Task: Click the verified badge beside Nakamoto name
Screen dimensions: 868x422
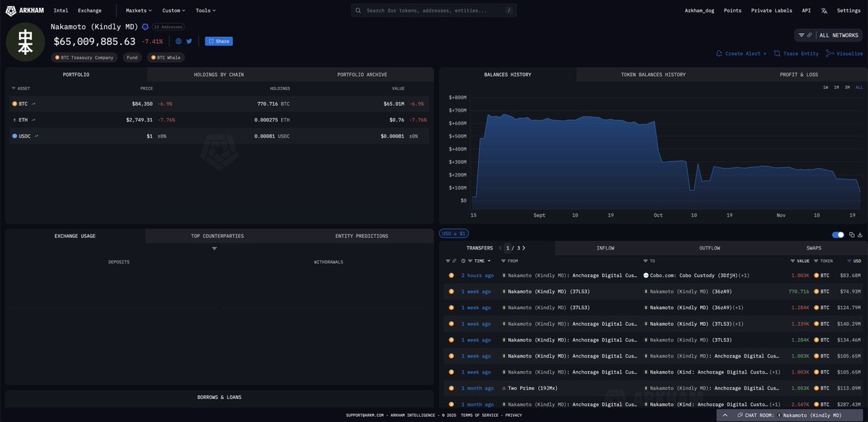Action: coord(145,27)
